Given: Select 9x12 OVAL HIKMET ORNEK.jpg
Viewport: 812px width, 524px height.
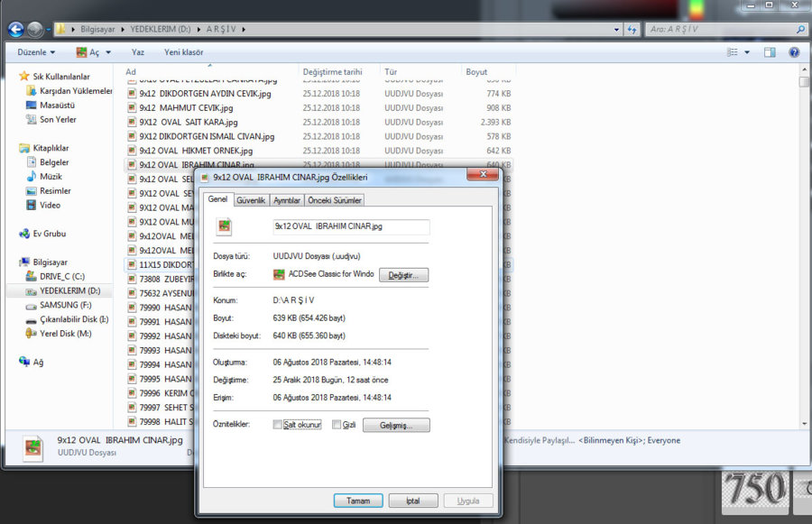Looking at the screenshot, I should click(319, 151).
